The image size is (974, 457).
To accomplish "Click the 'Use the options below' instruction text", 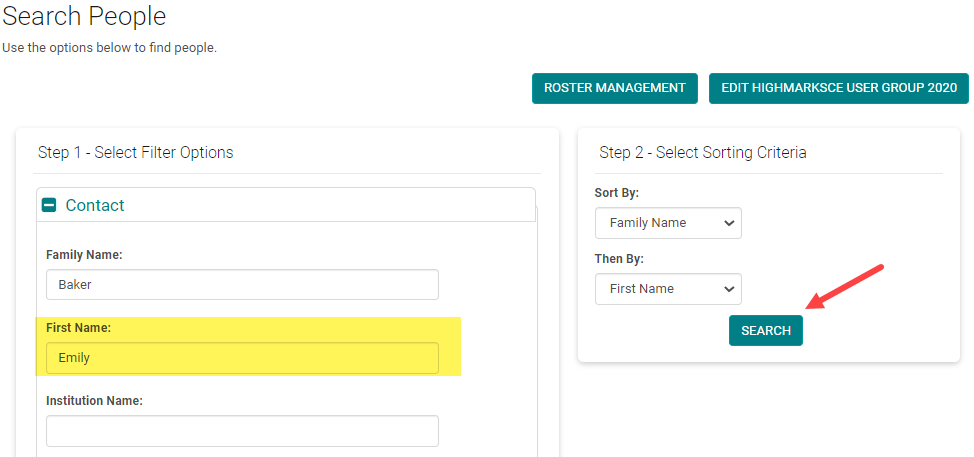I will 109,47.
